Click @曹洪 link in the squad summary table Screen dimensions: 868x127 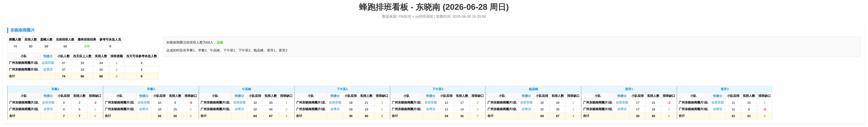[x=48, y=70]
